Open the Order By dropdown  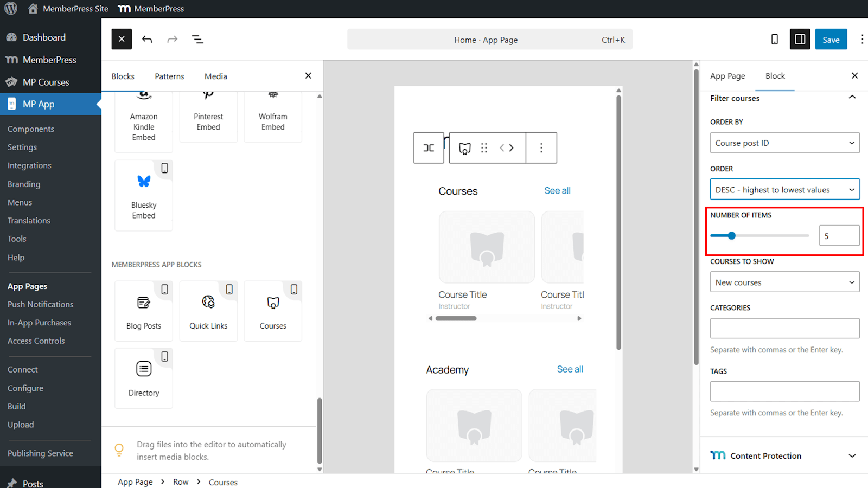pyautogui.click(x=784, y=143)
